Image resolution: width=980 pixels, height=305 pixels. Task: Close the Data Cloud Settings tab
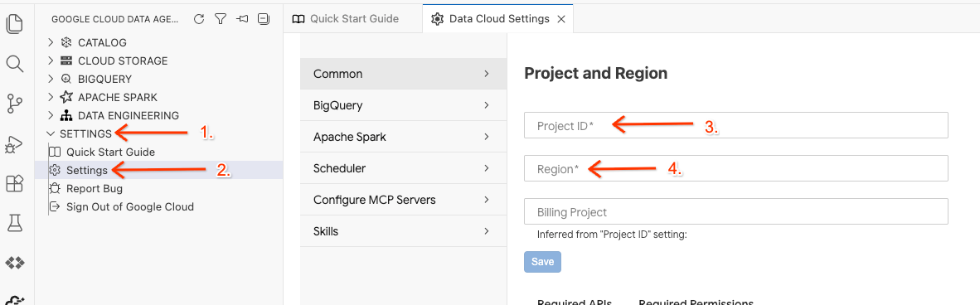coord(560,19)
